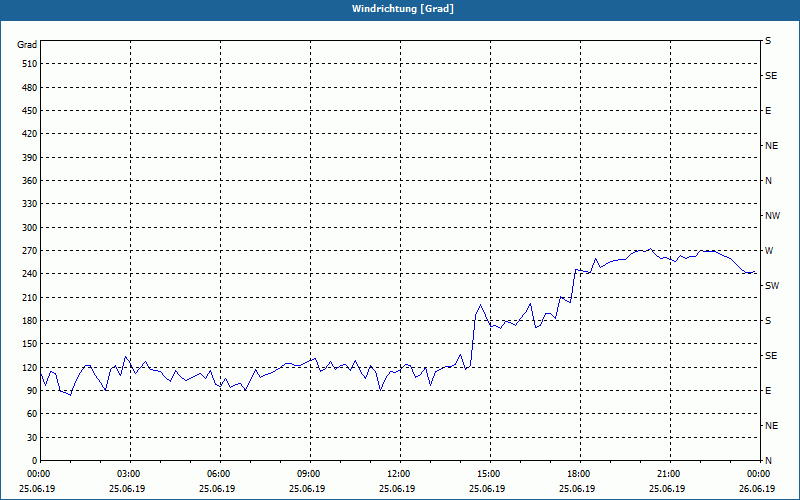Select the 270 y-axis value
Screen dimensions: 800x500
[30, 251]
